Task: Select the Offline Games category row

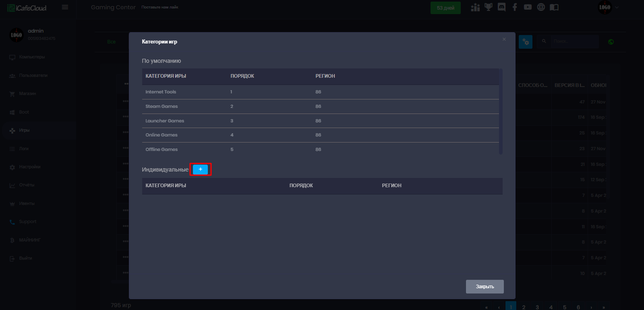Action: point(320,149)
